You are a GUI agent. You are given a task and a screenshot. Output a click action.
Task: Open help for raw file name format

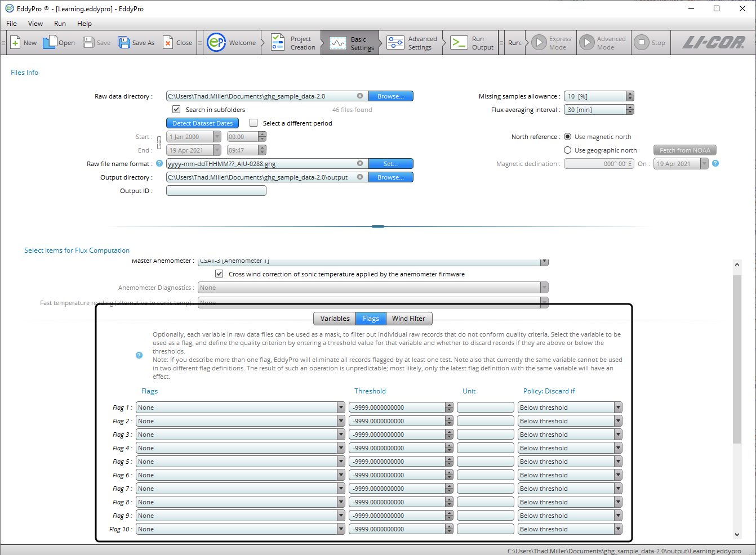coord(159,164)
